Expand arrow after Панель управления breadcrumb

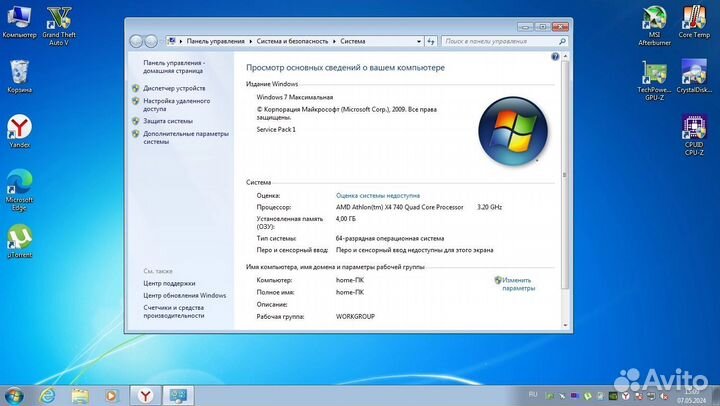tap(251, 41)
